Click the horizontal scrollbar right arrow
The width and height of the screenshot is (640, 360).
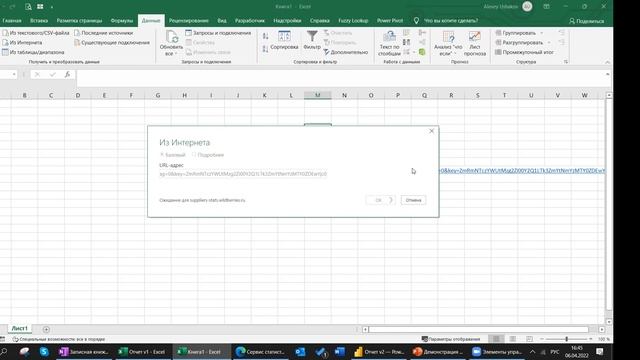(x=602, y=329)
